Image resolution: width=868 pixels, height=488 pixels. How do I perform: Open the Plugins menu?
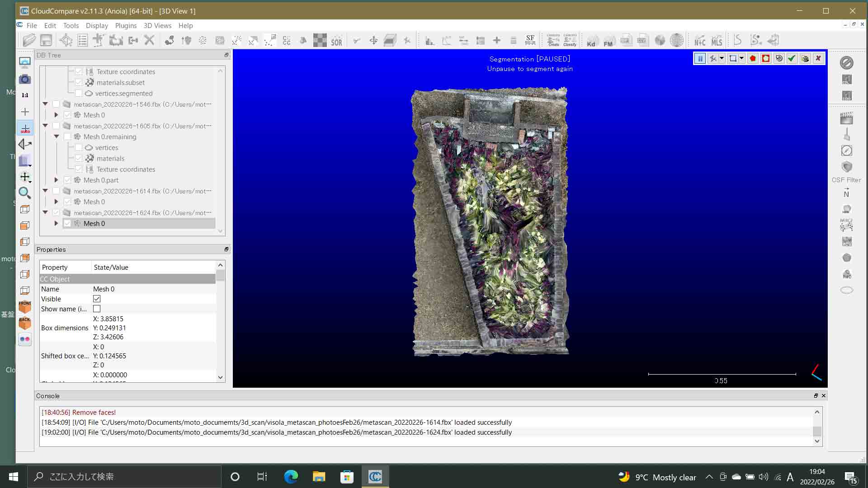[126, 25]
